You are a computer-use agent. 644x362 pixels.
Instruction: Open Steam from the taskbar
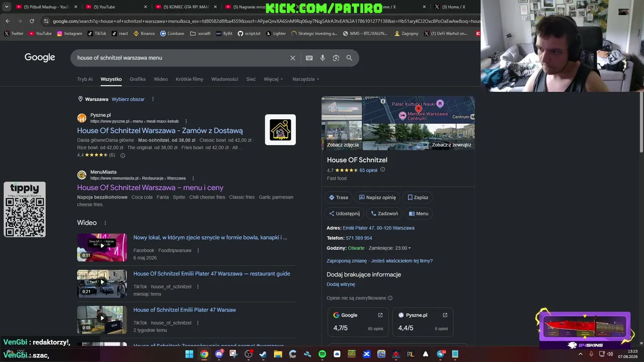coord(263,354)
